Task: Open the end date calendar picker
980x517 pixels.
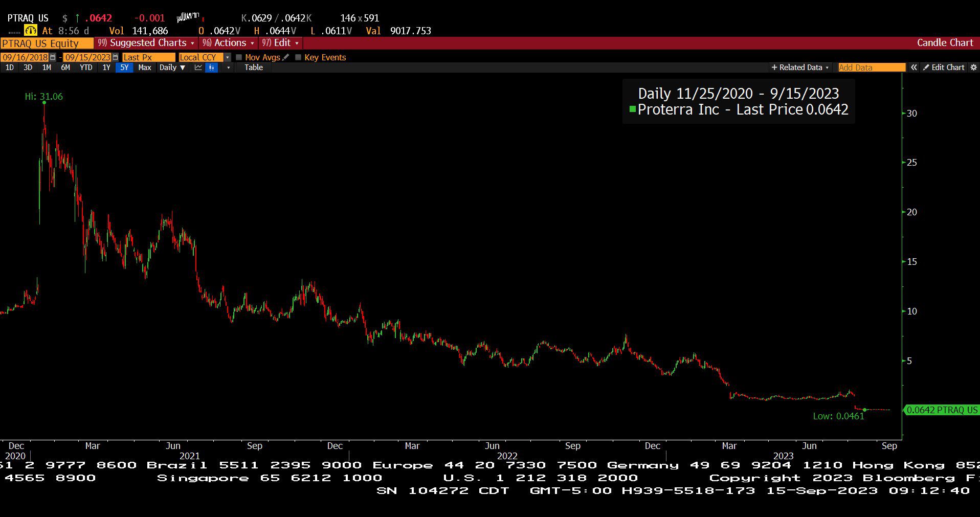Action: tap(115, 57)
